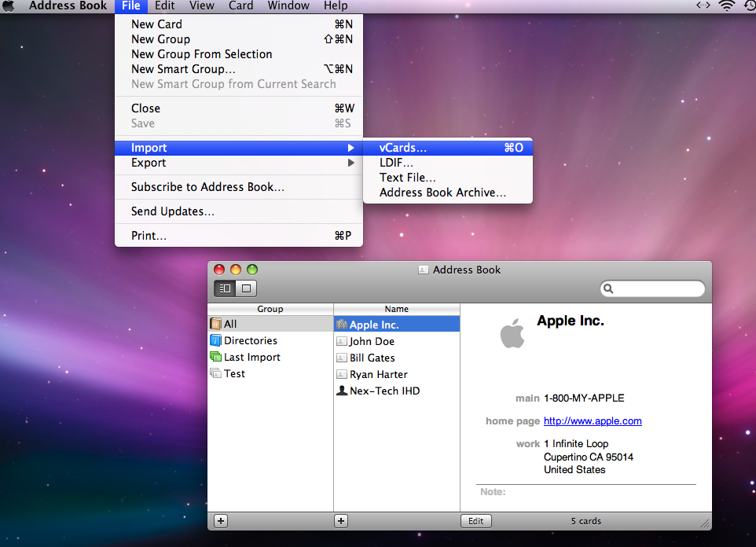Open the apple.com home page link
The image size is (756, 547).
point(593,420)
